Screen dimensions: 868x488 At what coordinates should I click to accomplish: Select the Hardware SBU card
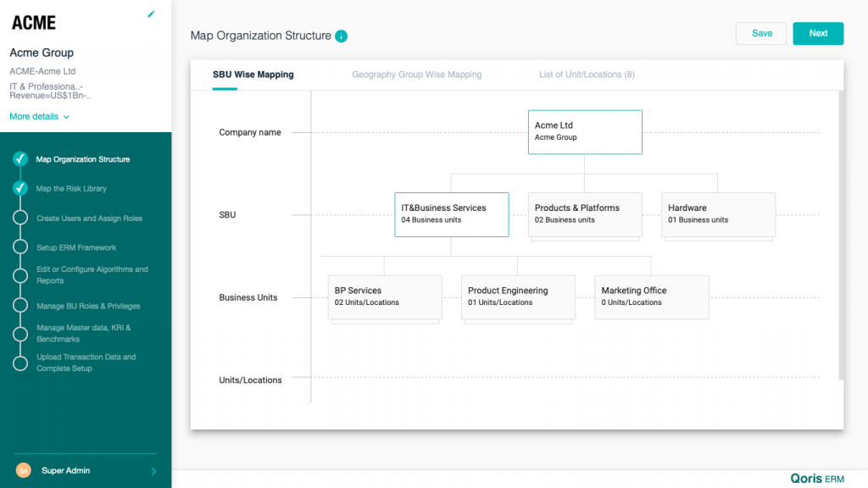[x=719, y=214]
